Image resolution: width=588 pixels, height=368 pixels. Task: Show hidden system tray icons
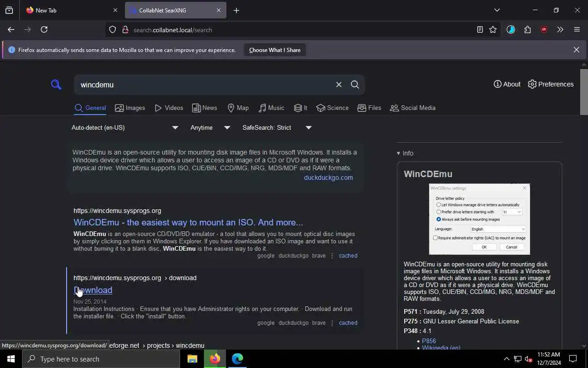(x=506, y=359)
